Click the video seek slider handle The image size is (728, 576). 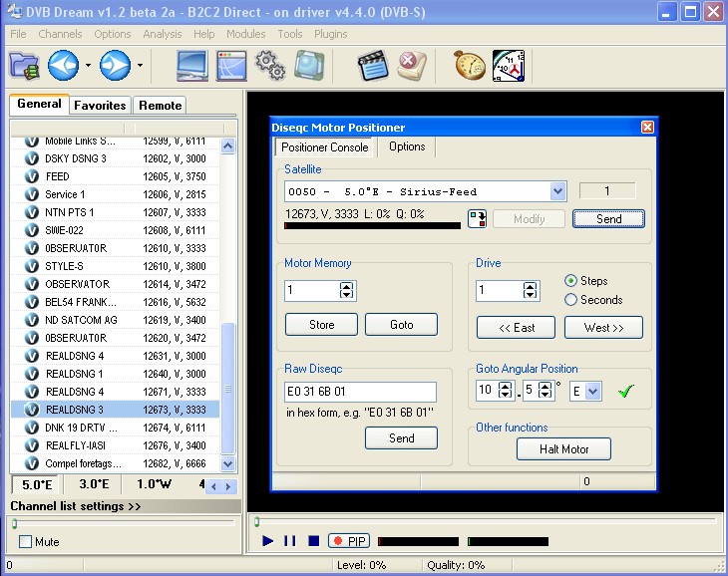point(256,522)
